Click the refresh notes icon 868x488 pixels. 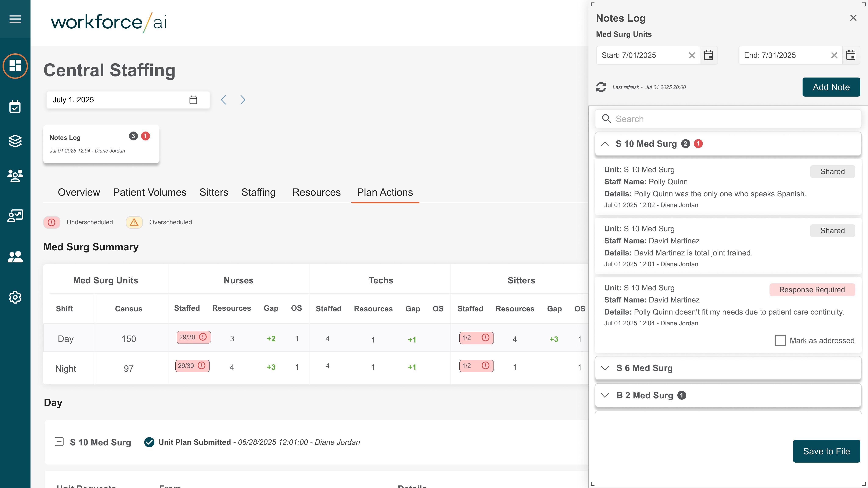click(x=601, y=87)
